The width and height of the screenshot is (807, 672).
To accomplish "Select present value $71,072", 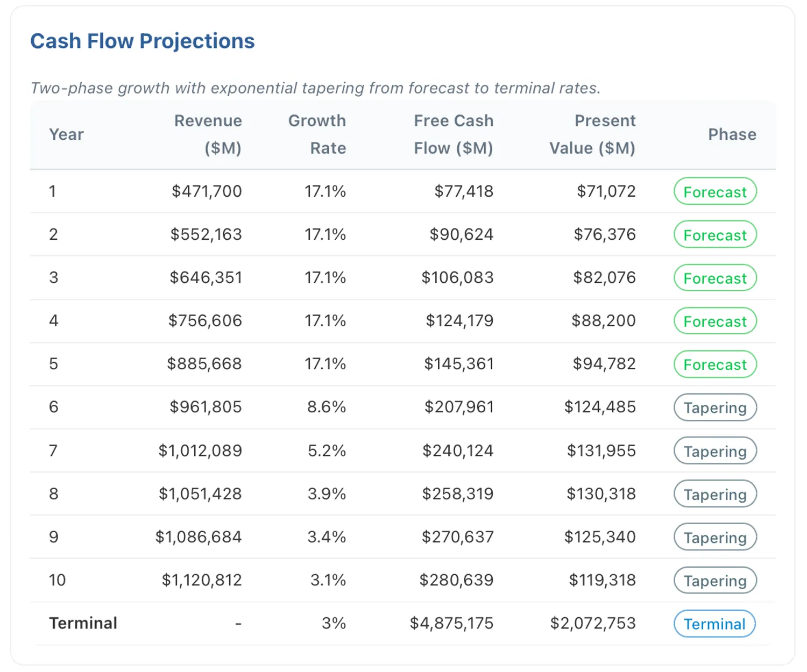I will [x=606, y=191].
